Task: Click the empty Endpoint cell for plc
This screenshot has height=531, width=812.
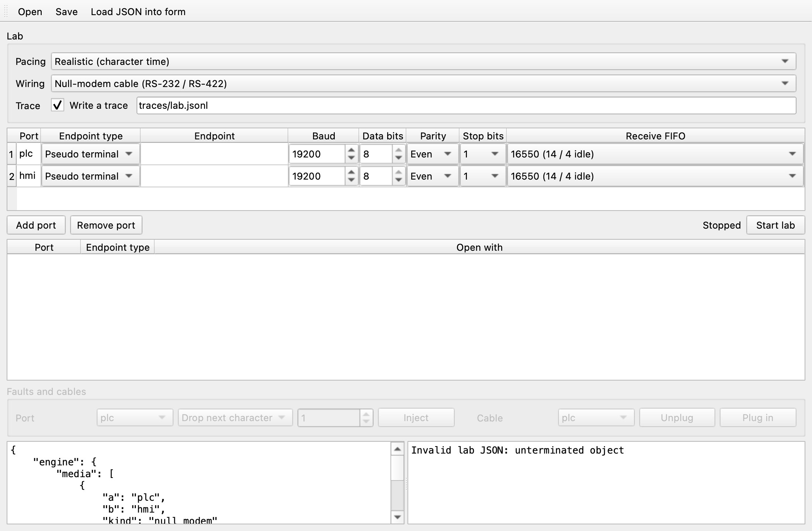Action: 214,154
